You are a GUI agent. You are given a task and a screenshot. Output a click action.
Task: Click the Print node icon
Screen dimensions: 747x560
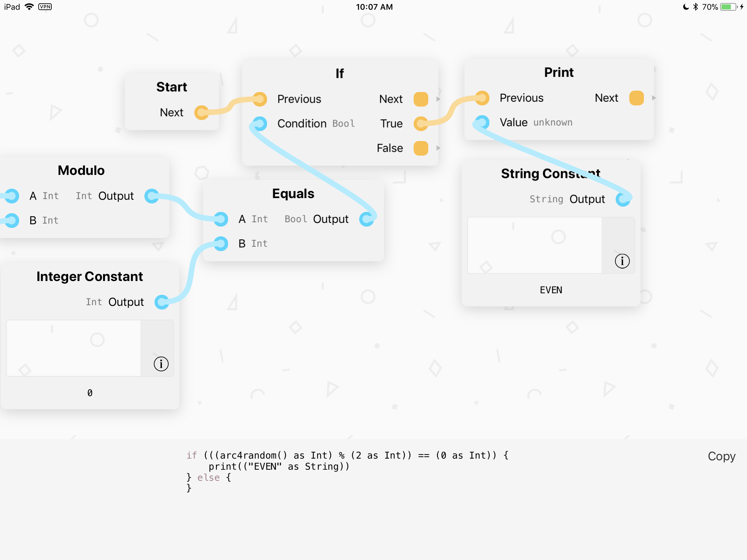click(558, 74)
